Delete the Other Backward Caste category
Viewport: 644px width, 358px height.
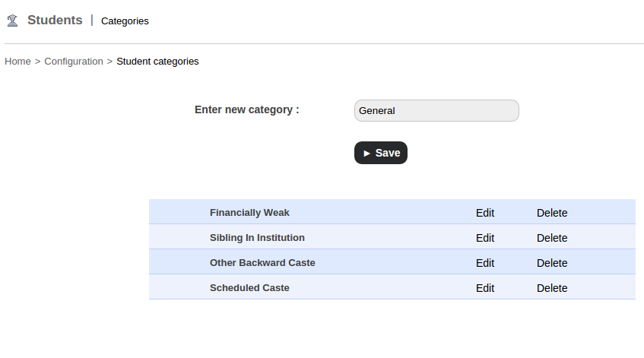[552, 263]
